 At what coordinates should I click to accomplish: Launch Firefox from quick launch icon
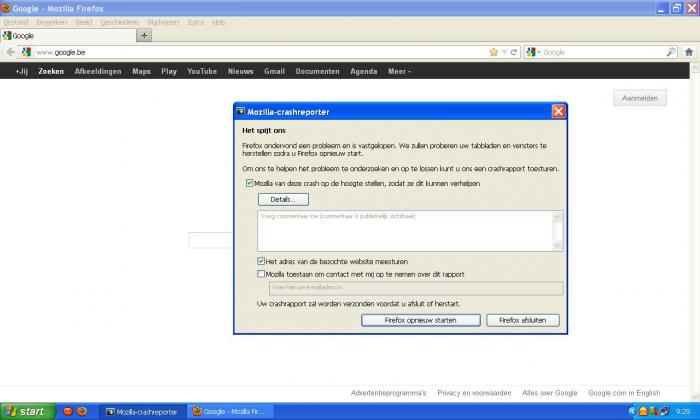[82, 411]
